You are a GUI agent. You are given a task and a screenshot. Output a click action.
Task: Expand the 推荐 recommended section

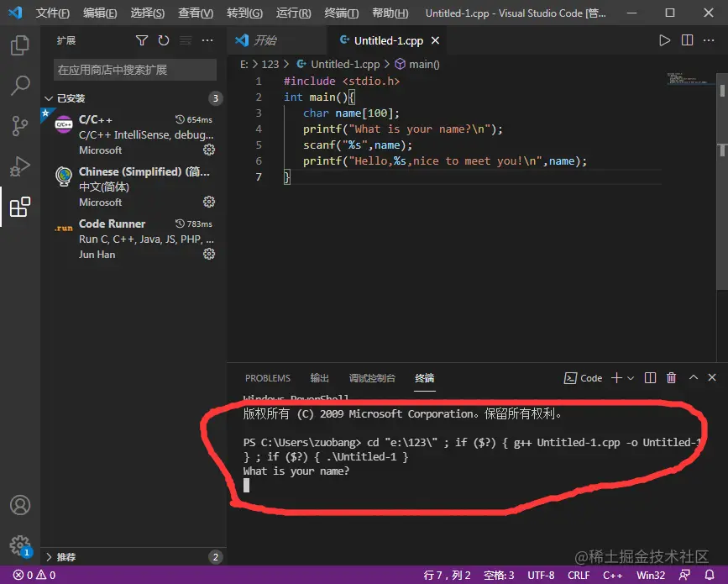[134, 556]
